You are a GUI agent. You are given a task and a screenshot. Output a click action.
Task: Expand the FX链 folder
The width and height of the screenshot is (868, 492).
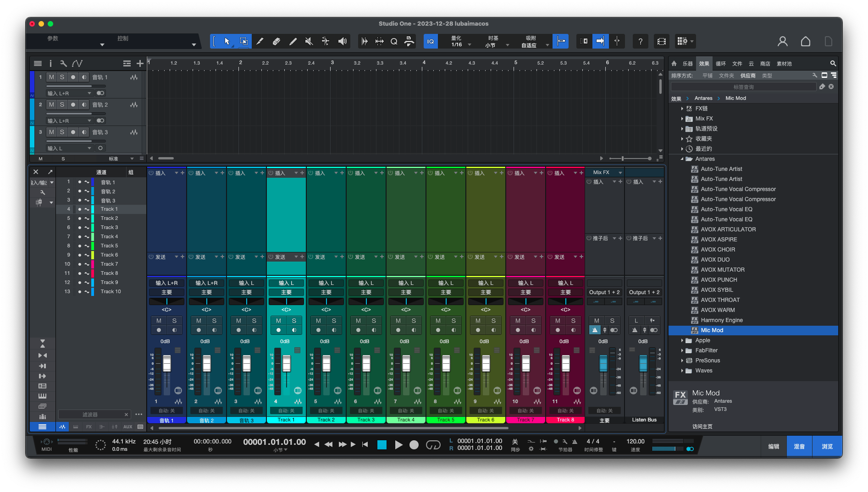[682, 109]
